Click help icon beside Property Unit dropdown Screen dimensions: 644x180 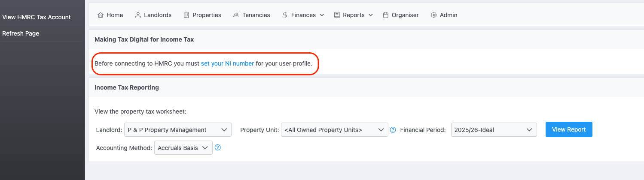pyautogui.click(x=393, y=130)
